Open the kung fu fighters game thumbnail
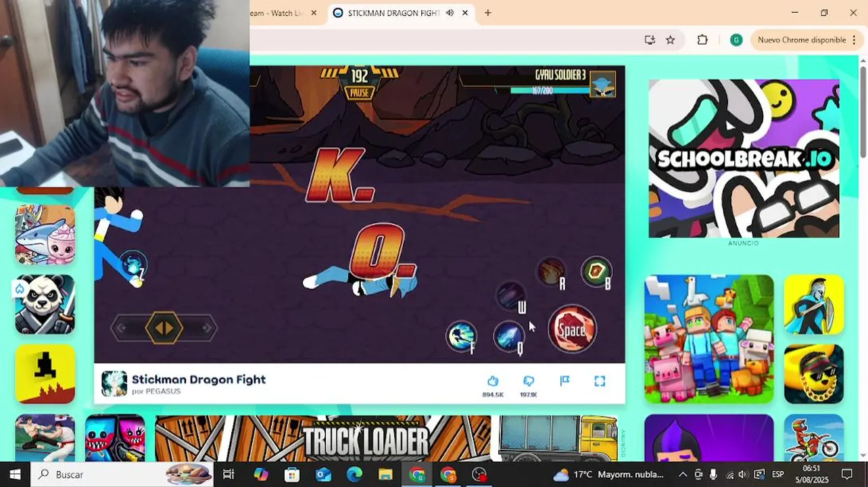 point(45,438)
